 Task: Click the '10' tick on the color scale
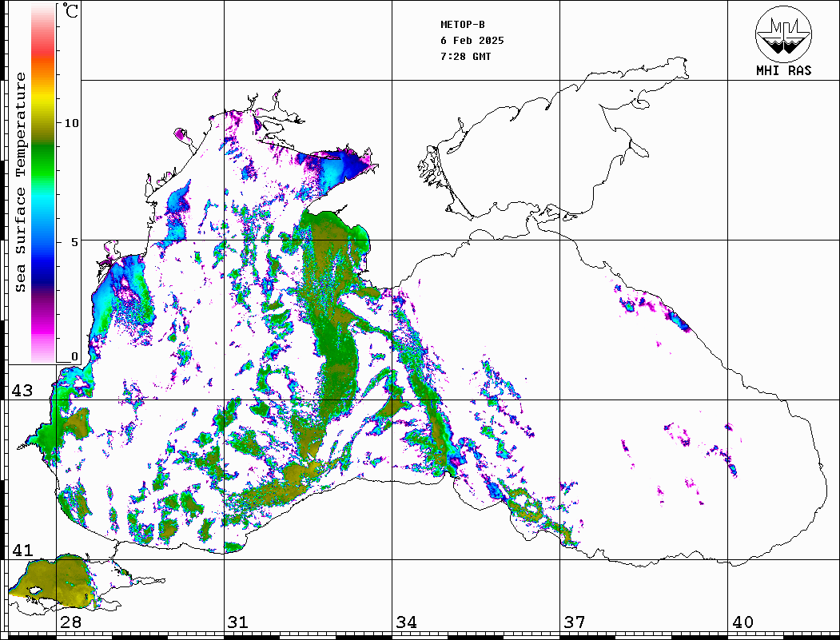click(71, 123)
